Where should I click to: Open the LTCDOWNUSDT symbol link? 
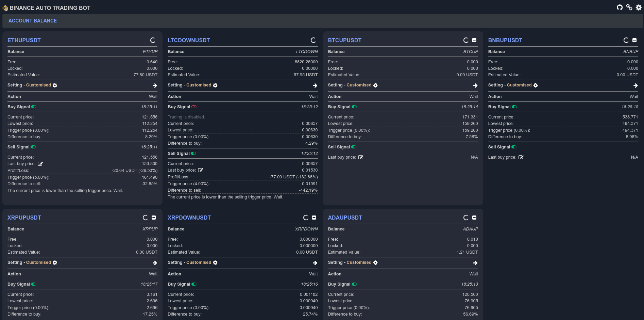click(189, 40)
